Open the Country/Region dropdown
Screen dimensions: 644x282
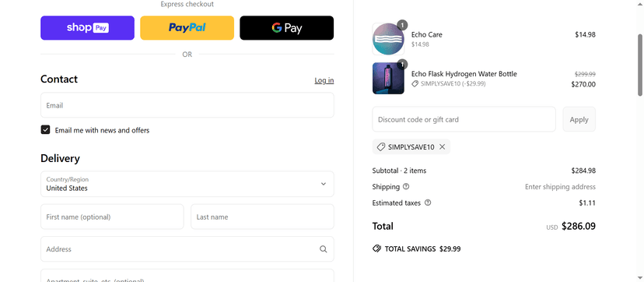pyautogui.click(x=187, y=184)
